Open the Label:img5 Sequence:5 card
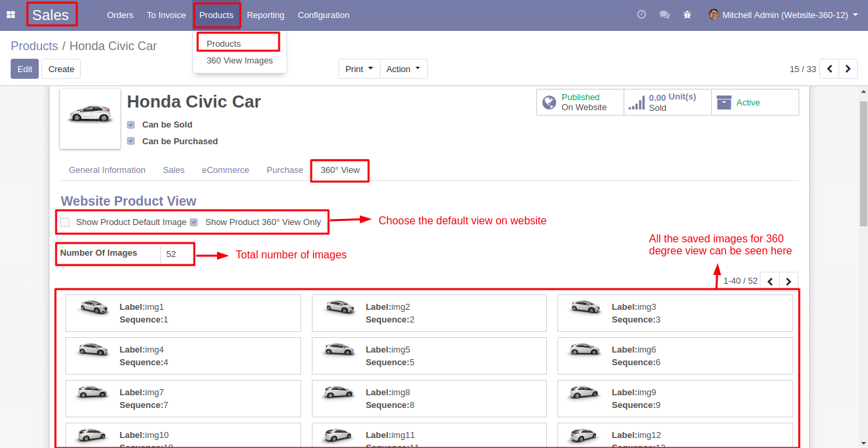This screenshot has height=448, width=868. [x=429, y=356]
